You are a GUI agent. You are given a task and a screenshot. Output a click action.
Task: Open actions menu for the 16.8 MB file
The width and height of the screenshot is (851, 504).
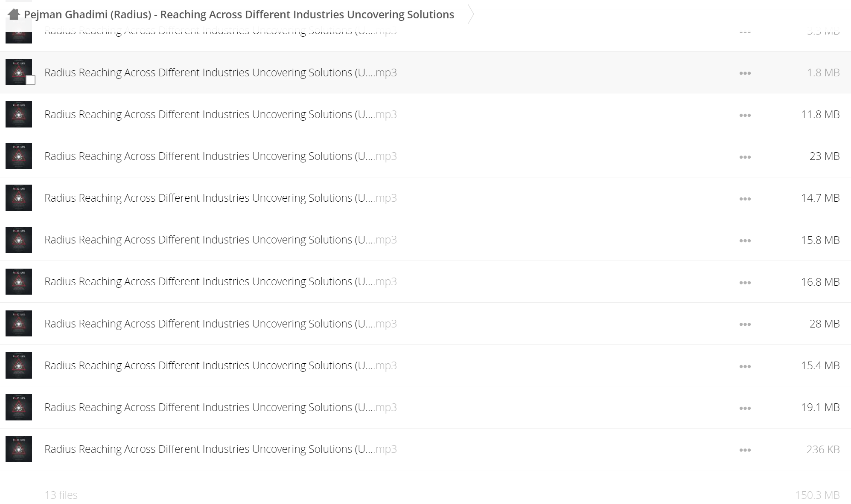(745, 283)
